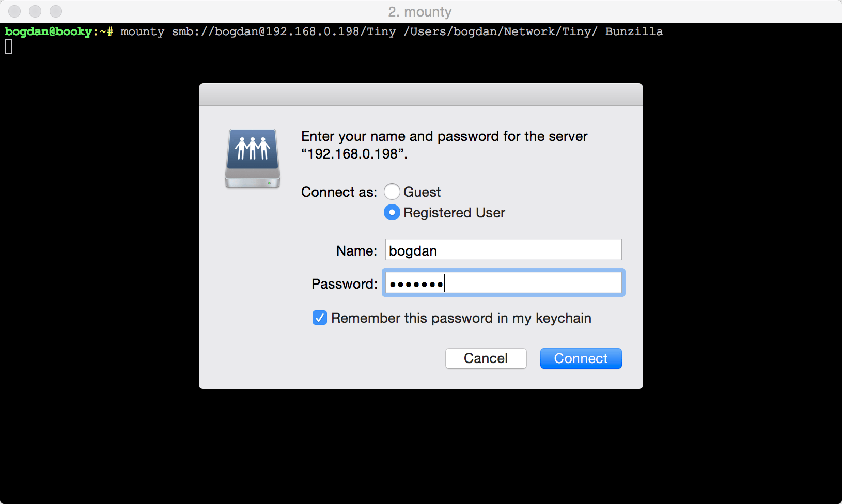
Task: Click the Name input field
Action: (x=503, y=249)
